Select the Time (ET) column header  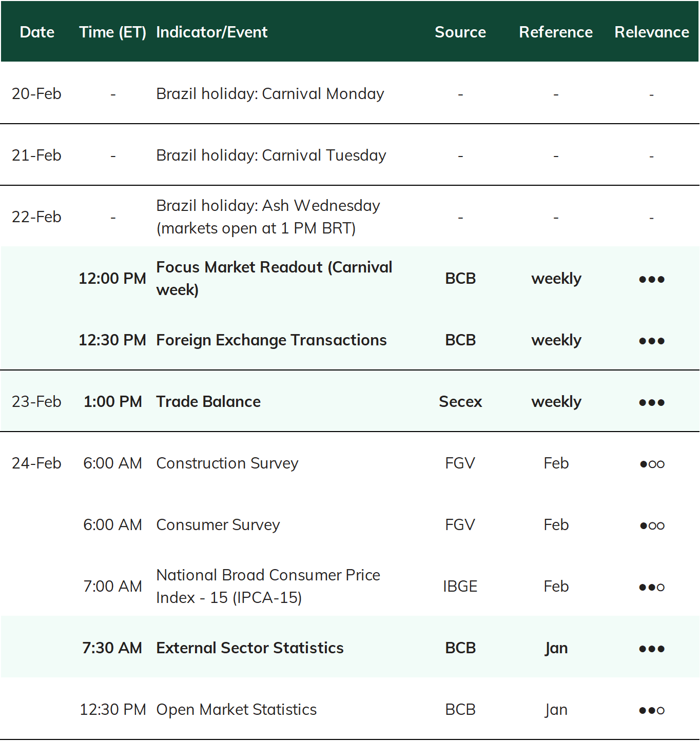coord(112,32)
